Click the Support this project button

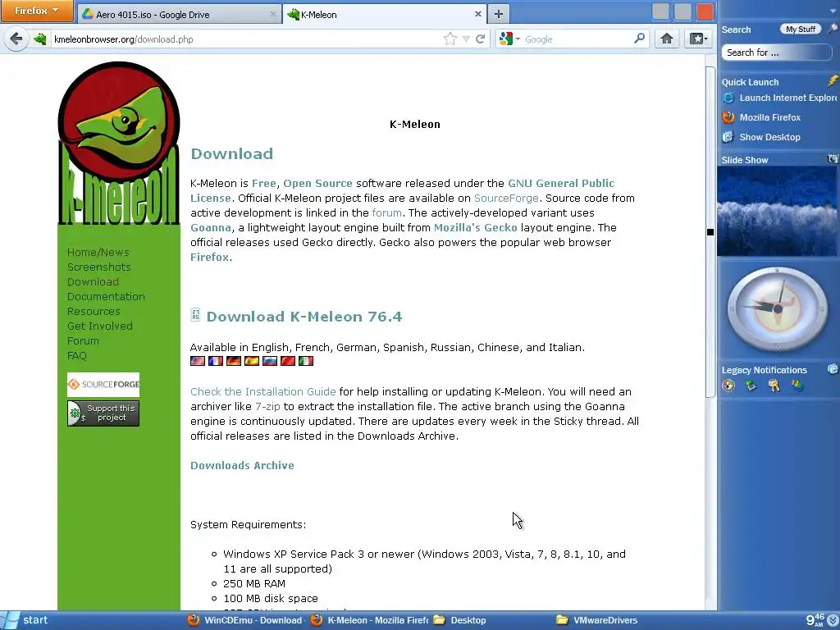[x=103, y=413]
